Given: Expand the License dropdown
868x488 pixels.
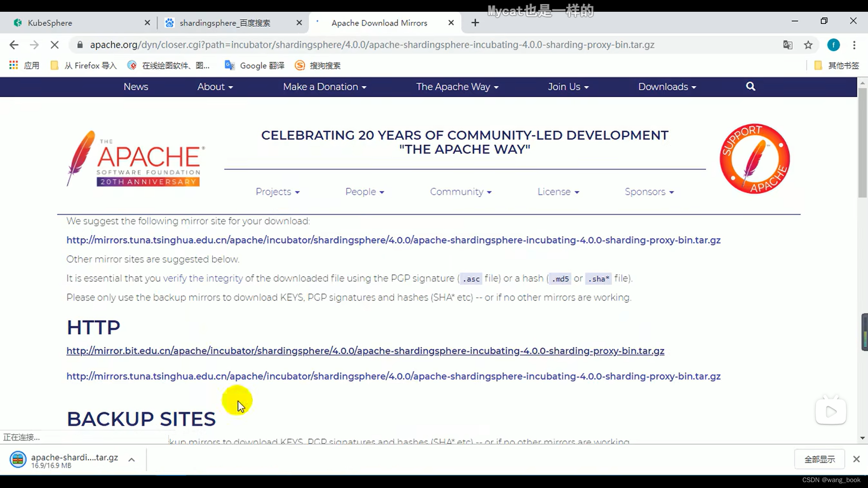Looking at the screenshot, I should [558, 192].
